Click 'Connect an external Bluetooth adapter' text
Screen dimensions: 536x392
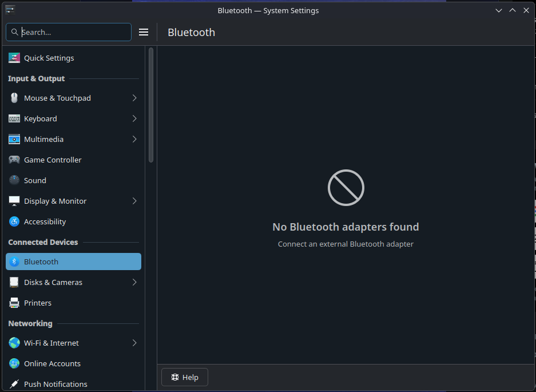(x=346, y=244)
